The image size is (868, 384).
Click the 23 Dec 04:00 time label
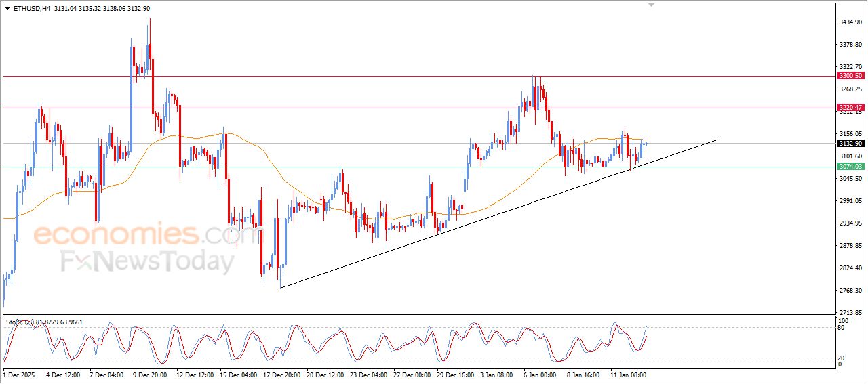pos(368,374)
